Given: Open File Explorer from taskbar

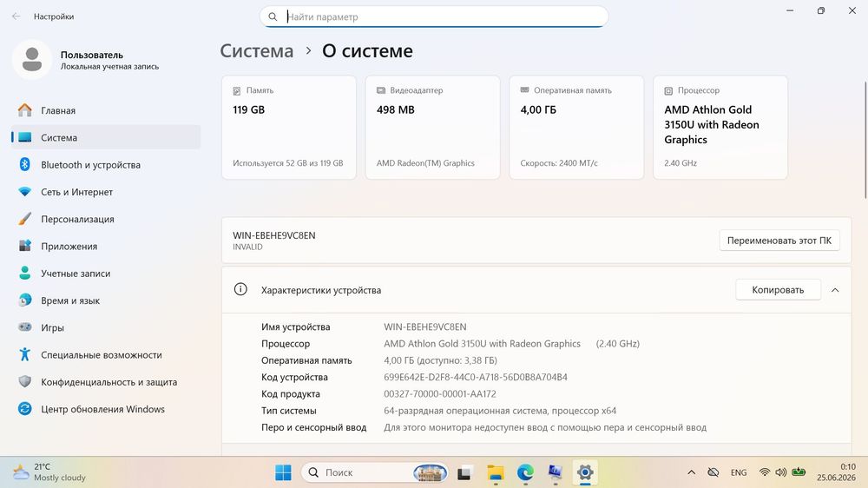Looking at the screenshot, I should pyautogui.click(x=495, y=472).
